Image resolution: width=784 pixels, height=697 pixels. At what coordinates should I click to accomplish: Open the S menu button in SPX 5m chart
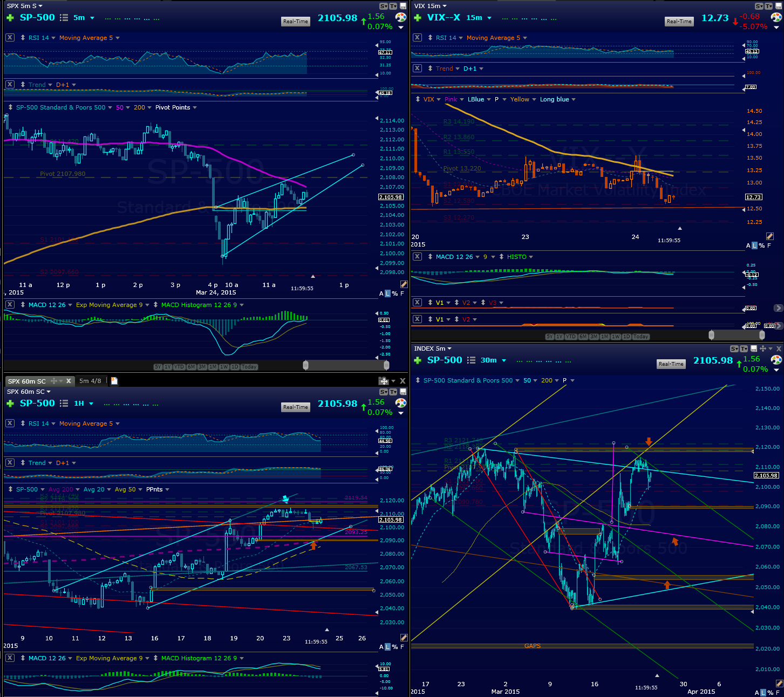(384, 6)
